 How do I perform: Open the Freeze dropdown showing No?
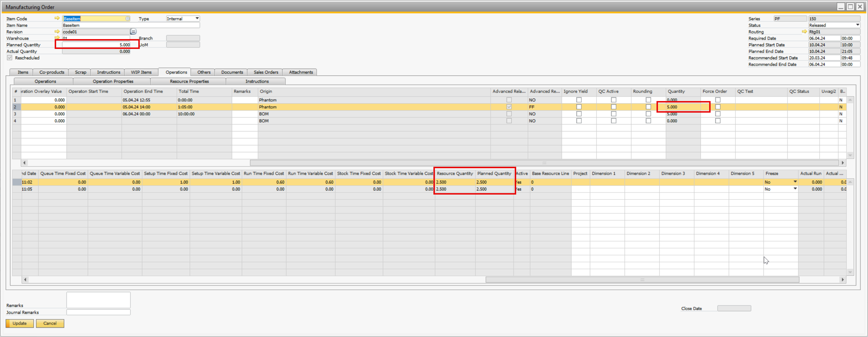(796, 182)
